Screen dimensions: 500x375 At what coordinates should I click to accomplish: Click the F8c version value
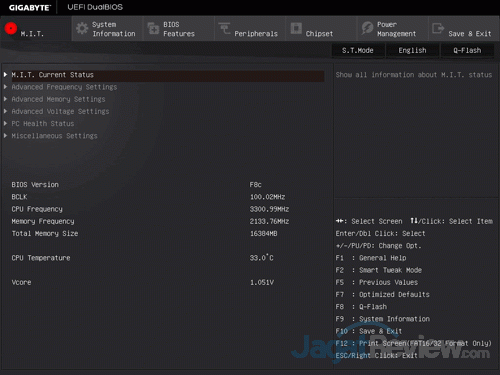[256, 185]
